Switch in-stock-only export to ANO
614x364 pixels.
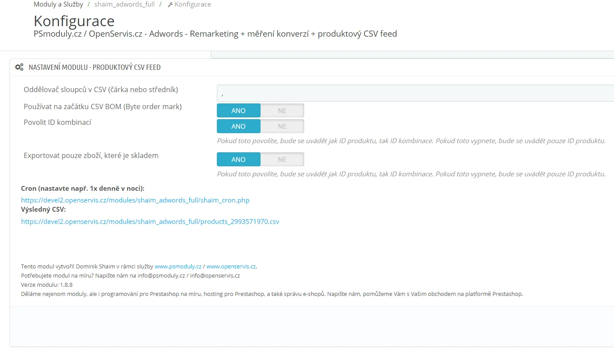238,159
